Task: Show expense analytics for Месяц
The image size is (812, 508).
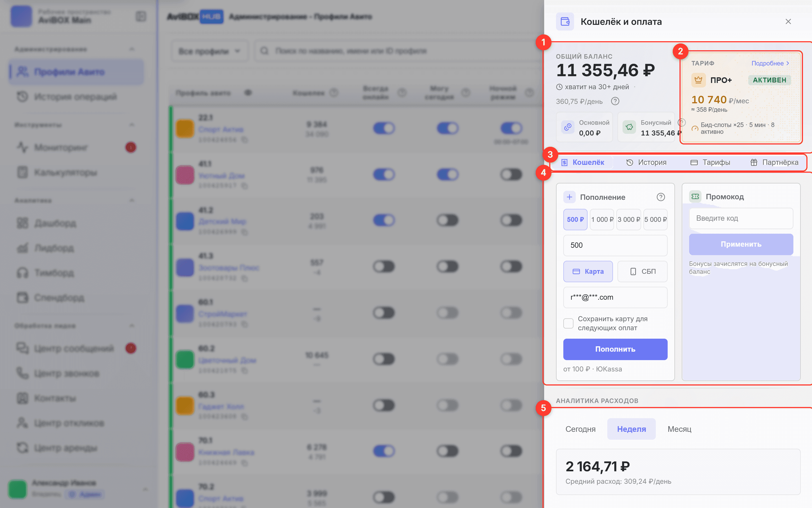Action: click(679, 429)
